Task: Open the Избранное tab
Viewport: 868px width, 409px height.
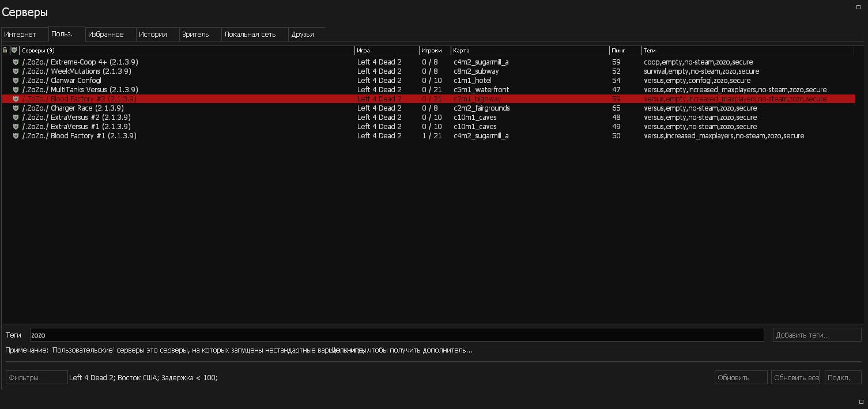Action: coord(111,34)
